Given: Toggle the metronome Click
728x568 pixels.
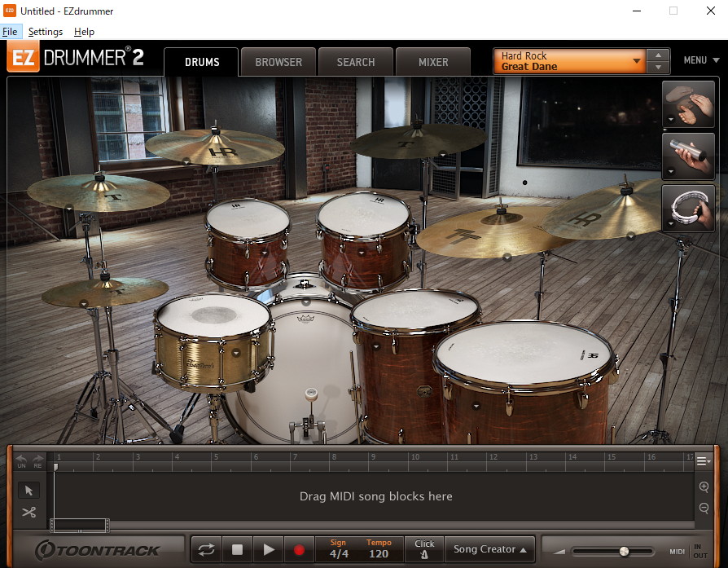Looking at the screenshot, I should click(x=424, y=549).
